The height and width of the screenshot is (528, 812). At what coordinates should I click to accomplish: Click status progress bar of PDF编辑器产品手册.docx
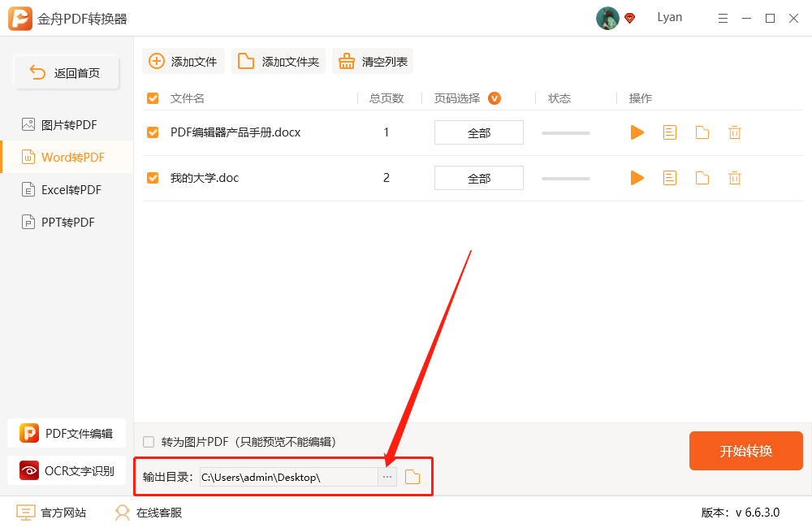(x=565, y=133)
